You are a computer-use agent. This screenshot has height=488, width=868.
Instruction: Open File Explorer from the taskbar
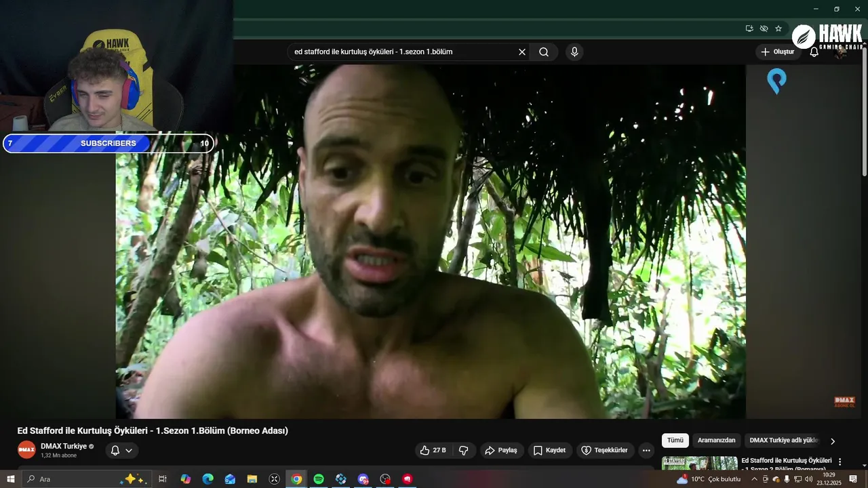[x=252, y=479]
